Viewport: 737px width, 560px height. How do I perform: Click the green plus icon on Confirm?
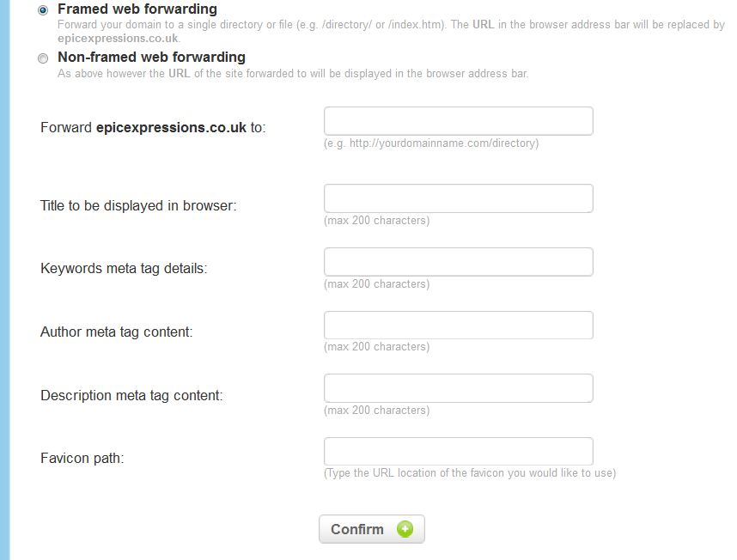pyautogui.click(x=405, y=529)
